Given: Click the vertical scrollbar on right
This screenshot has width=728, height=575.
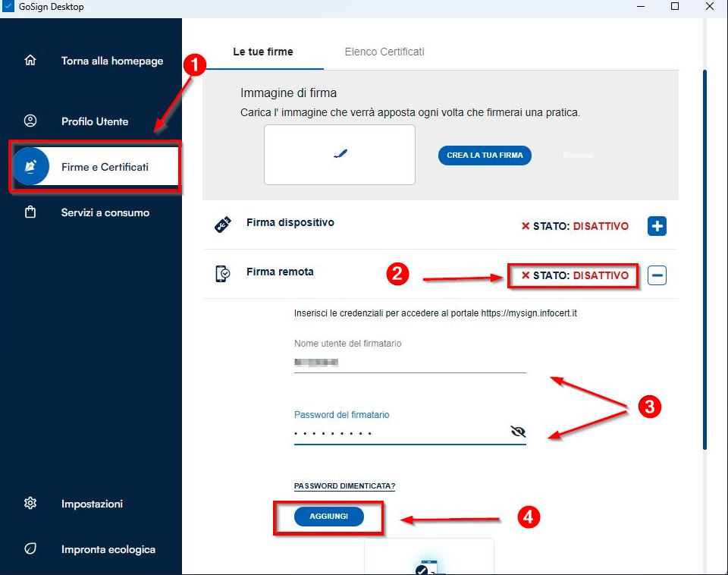Looking at the screenshot, I should (x=704, y=258).
